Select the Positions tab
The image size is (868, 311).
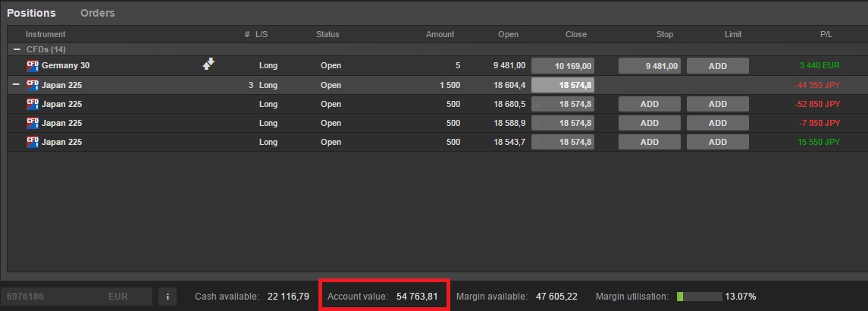click(x=31, y=13)
